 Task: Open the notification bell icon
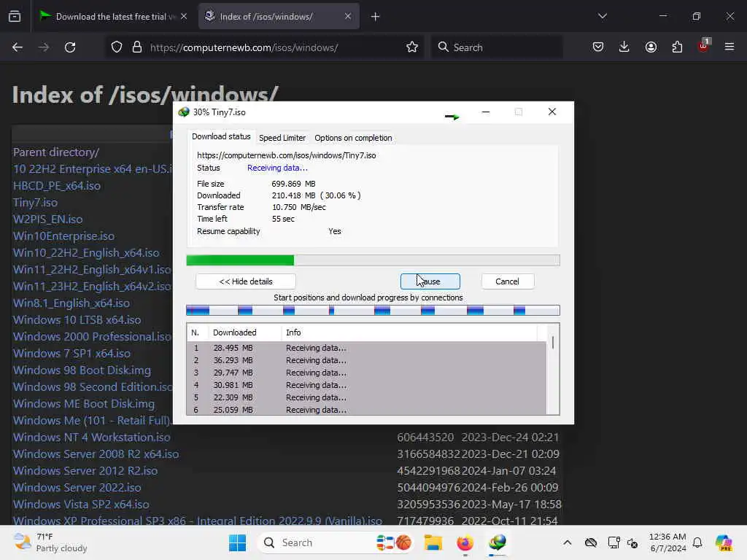tap(697, 542)
